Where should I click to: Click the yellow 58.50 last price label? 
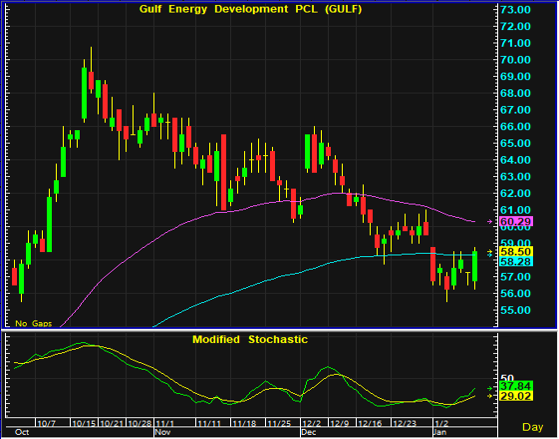tap(516, 251)
